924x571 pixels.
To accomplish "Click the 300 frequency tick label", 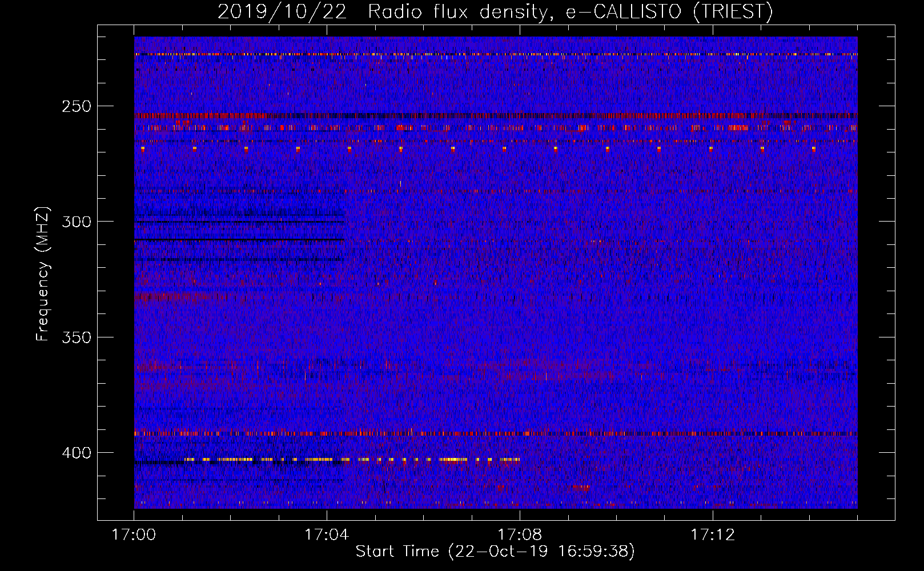I will pos(77,222).
